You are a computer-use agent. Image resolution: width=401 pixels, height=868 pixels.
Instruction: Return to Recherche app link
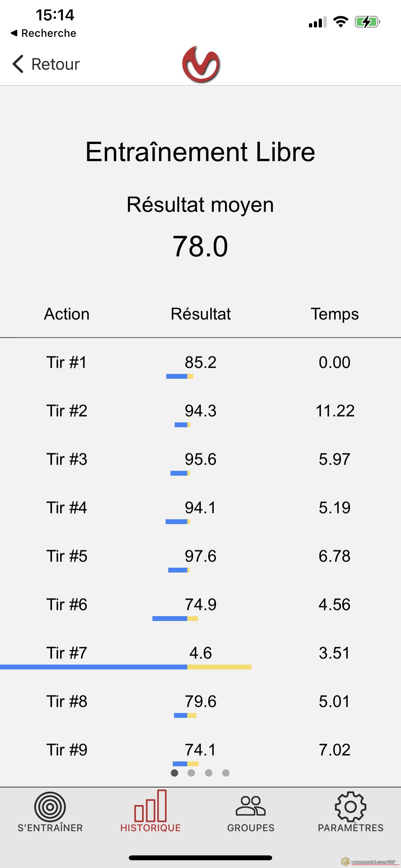[44, 33]
